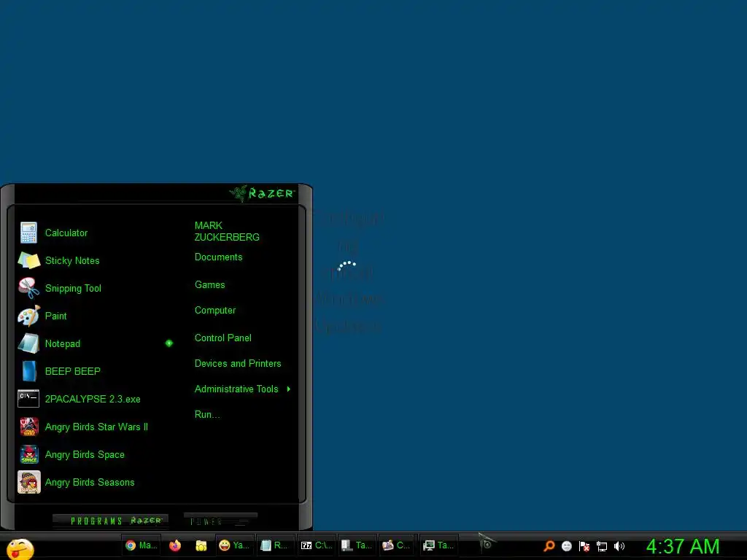Start Paint via its palette icon
Screen dimensions: 747x560
[28, 316]
